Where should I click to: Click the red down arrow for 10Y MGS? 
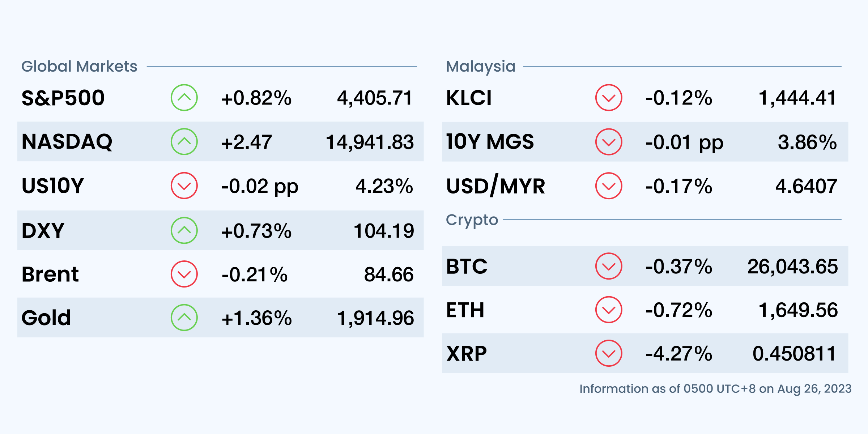click(x=609, y=142)
